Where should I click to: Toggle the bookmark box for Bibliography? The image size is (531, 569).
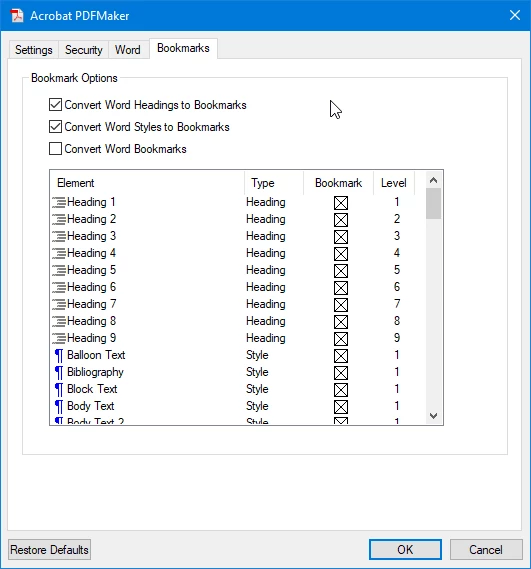(341, 373)
